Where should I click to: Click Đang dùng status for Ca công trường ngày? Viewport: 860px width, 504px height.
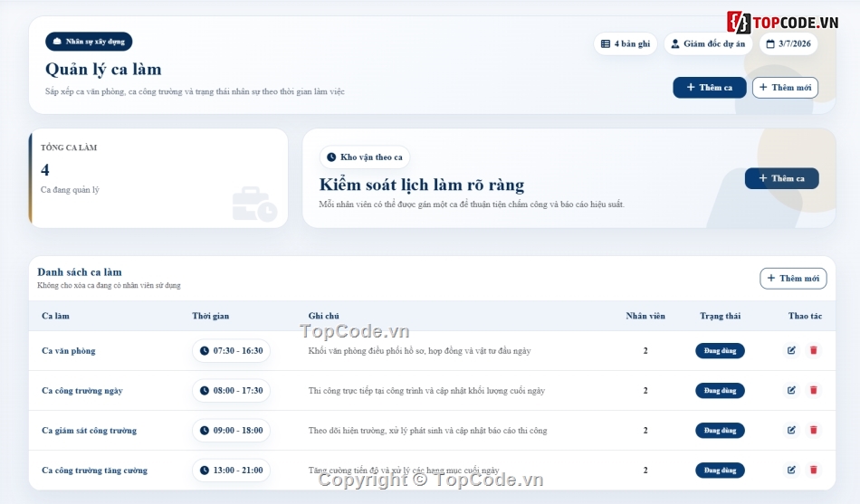(720, 391)
